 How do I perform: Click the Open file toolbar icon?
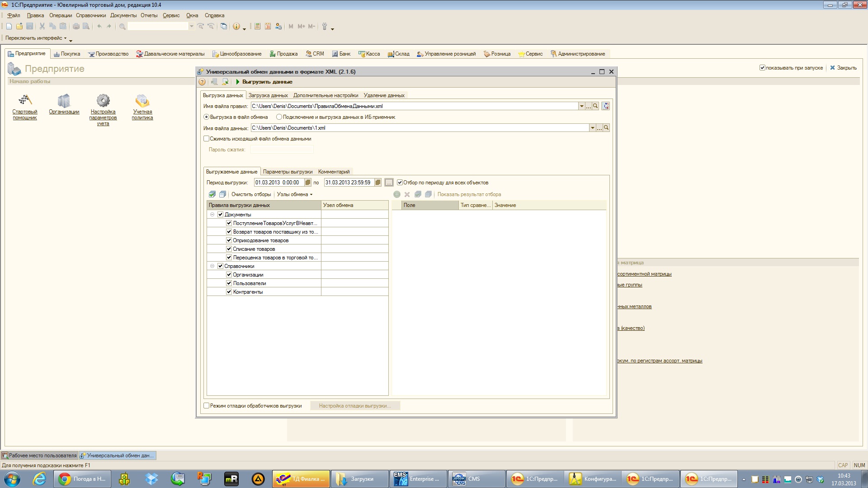coord(19,27)
